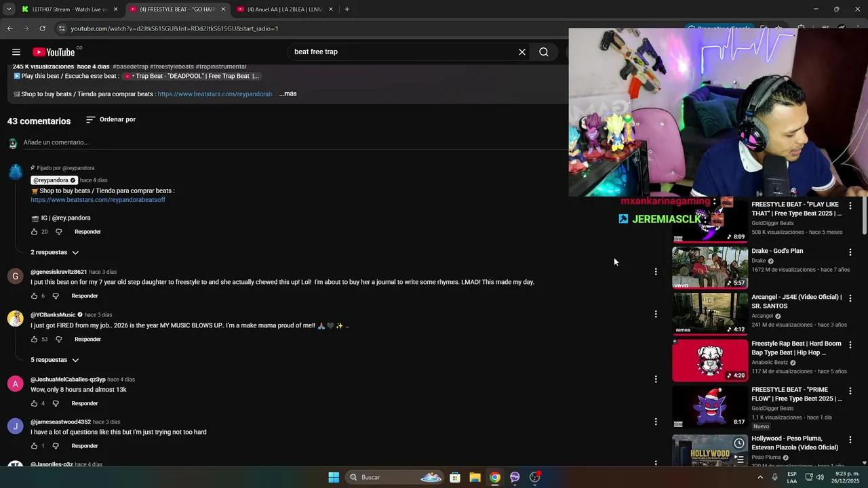Close the Anuel AA tab

coord(331,9)
